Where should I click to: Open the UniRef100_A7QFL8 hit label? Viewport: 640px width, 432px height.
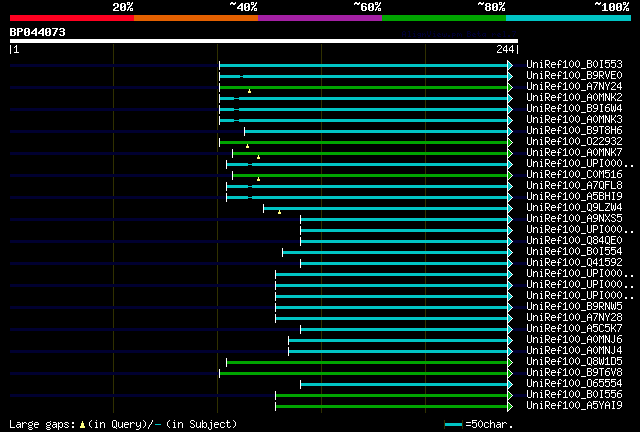point(574,186)
